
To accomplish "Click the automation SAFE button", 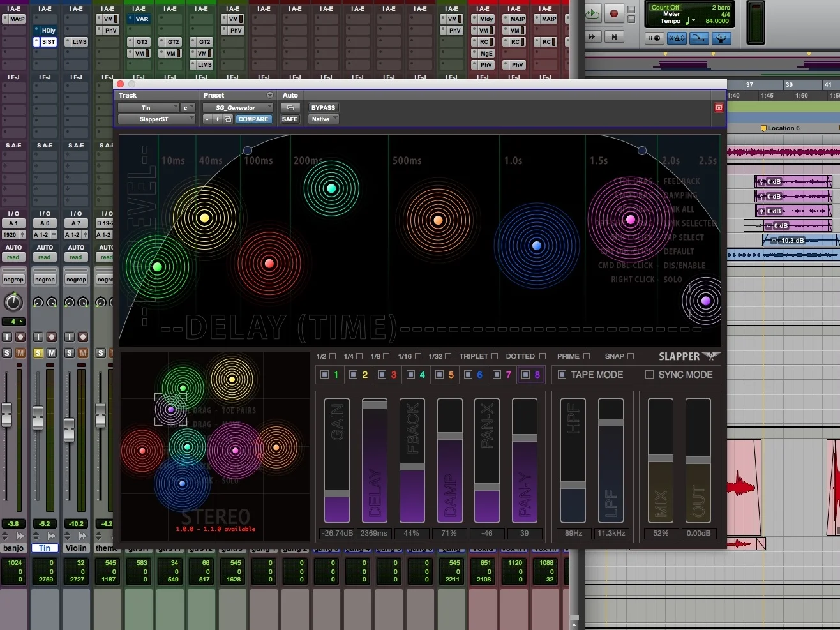I will click(290, 119).
